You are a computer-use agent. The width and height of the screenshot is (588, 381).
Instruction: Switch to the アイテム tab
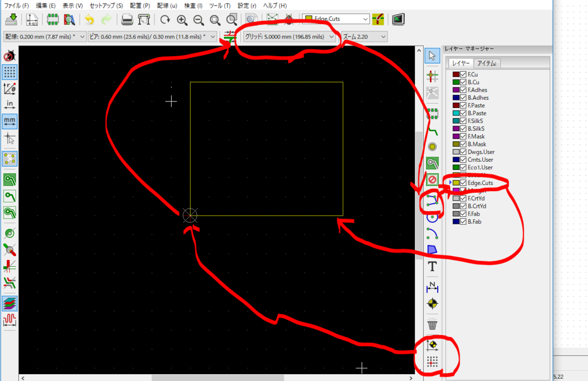(487, 63)
